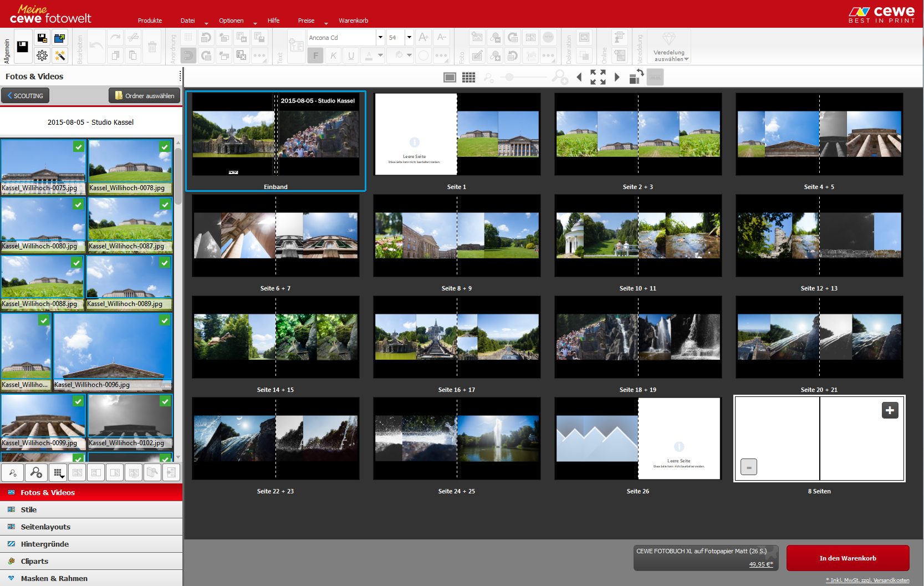Open settings with the gear icon
Image resolution: width=924 pixels, height=586 pixels.
(x=42, y=55)
